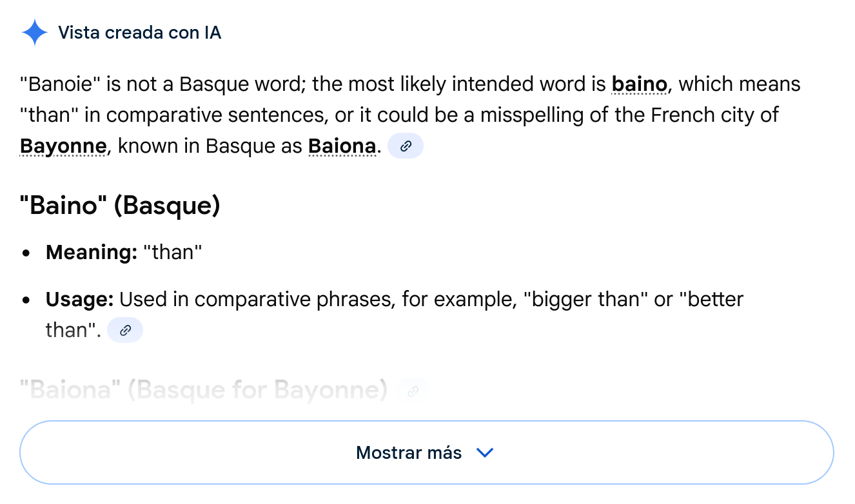Open source link icon after Usage bullet
The width and height of the screenshot is (855, 504).
coord(125,331)
